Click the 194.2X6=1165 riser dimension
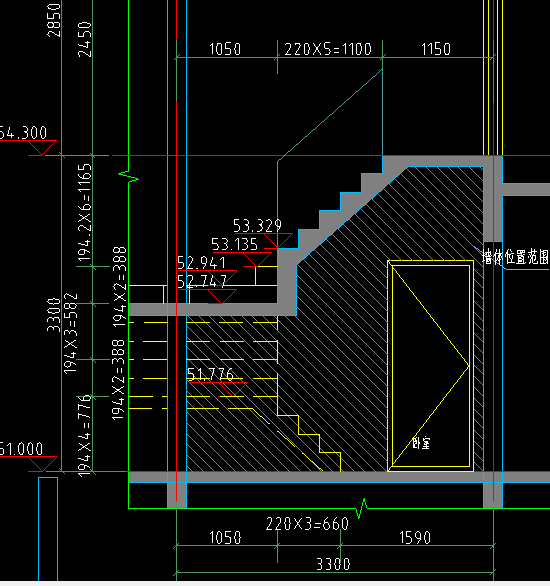 click(84, 212)
